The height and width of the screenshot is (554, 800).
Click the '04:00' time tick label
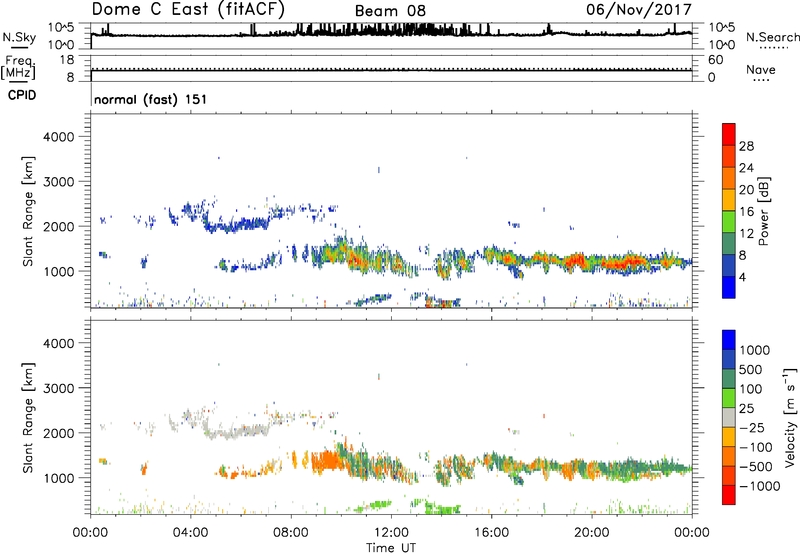[x=190, y=533]
